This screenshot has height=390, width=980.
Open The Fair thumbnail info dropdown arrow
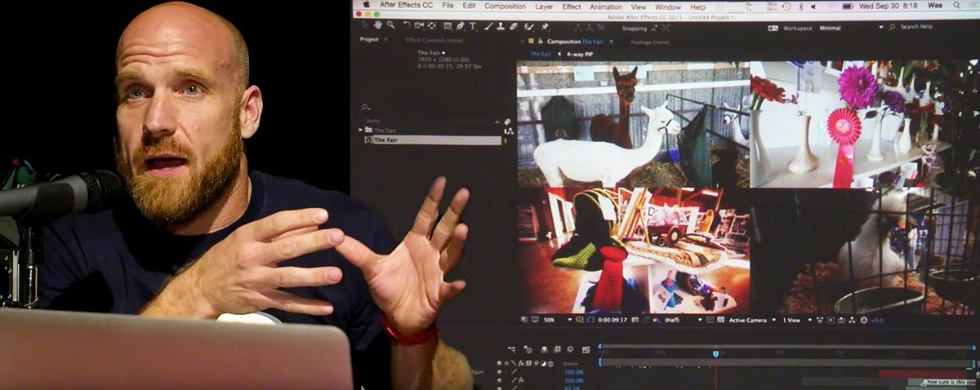[x=443, y=52]
